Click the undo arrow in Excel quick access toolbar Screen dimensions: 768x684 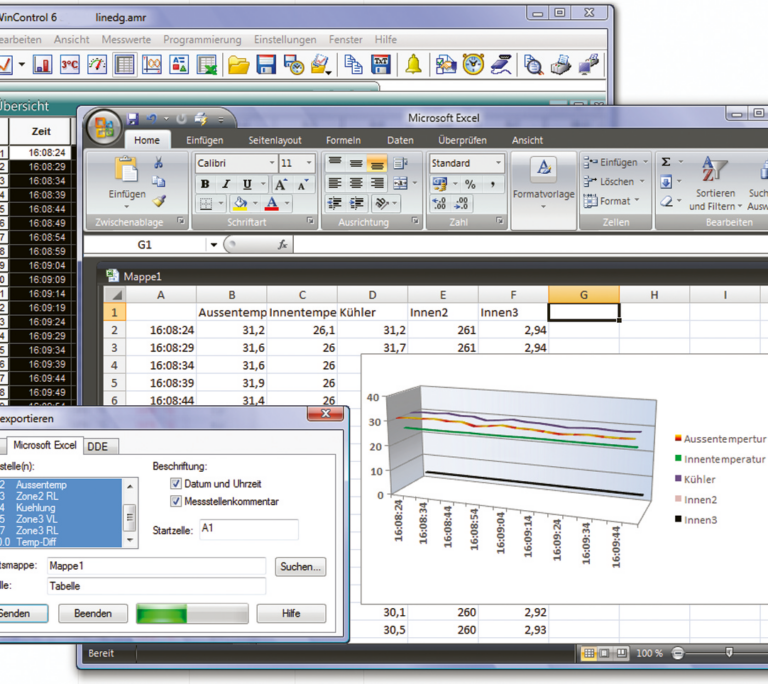[x=152, y=119]
